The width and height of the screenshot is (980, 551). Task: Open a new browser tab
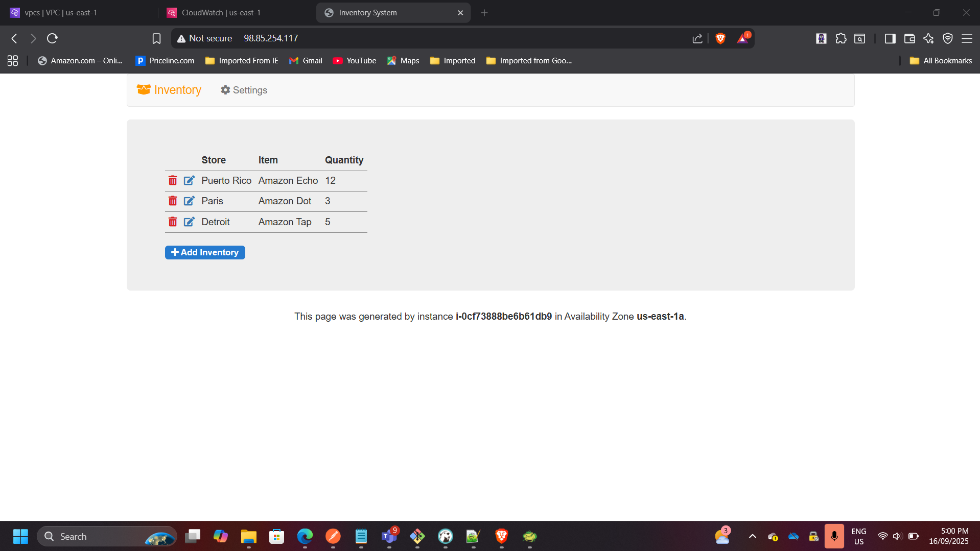(x=484, y=13)
